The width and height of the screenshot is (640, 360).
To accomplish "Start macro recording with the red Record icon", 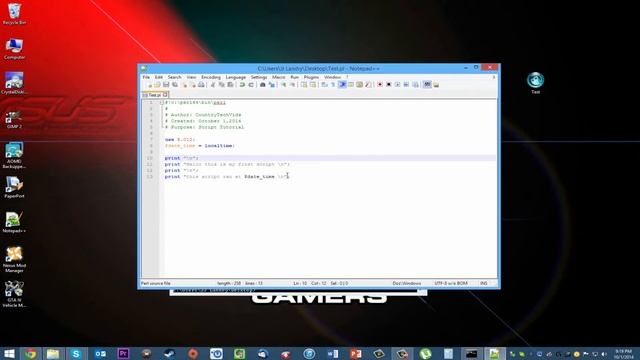I will pyautogui.click(x=380, y=85).
